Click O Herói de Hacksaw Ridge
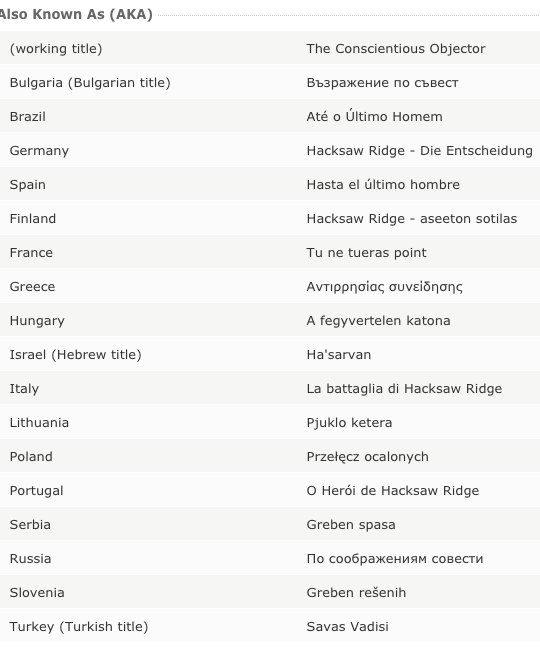This screenshot has height=649, width=540. pyautogui.click(x=393, y=490)
